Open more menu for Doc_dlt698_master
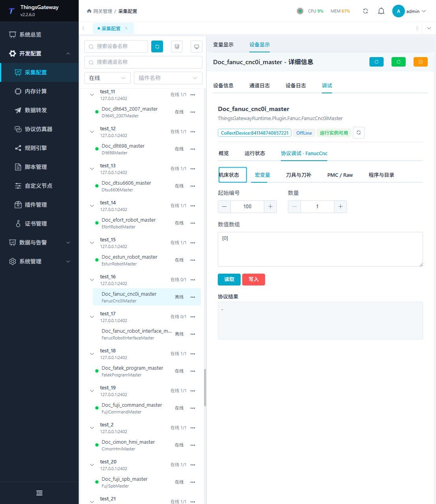Viewport: 436px width, 504px height. pyautogui.click(x=193, y=149)
